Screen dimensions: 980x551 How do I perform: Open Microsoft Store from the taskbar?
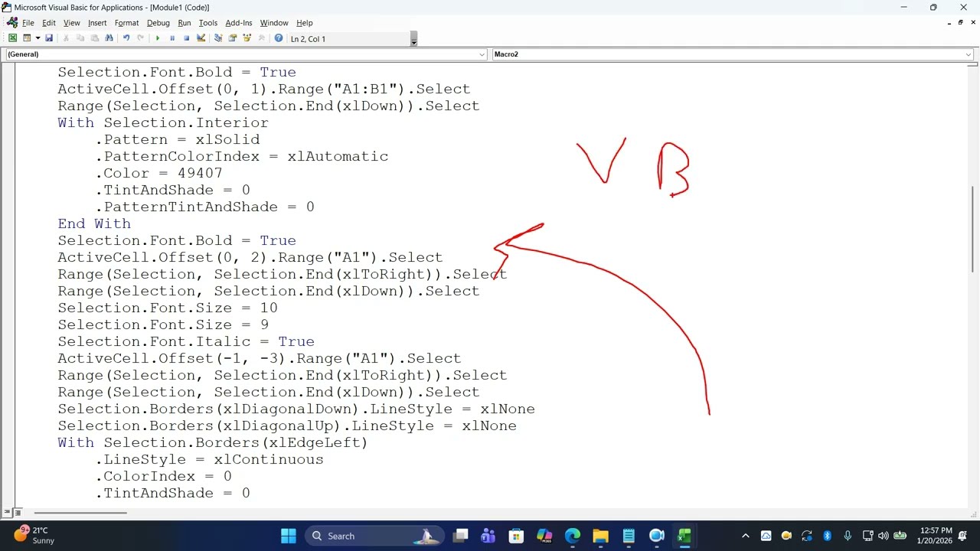click(516, 536)
